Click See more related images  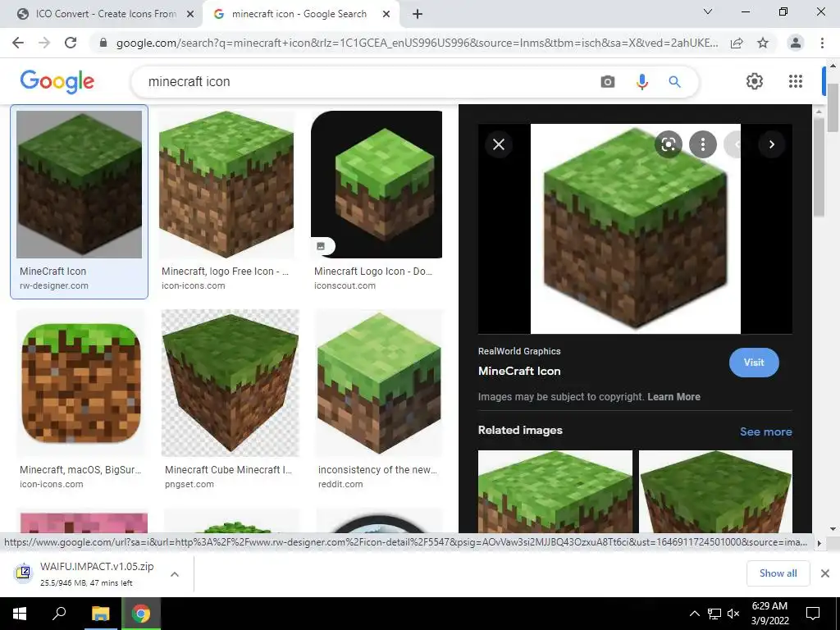tap(765, 431)
